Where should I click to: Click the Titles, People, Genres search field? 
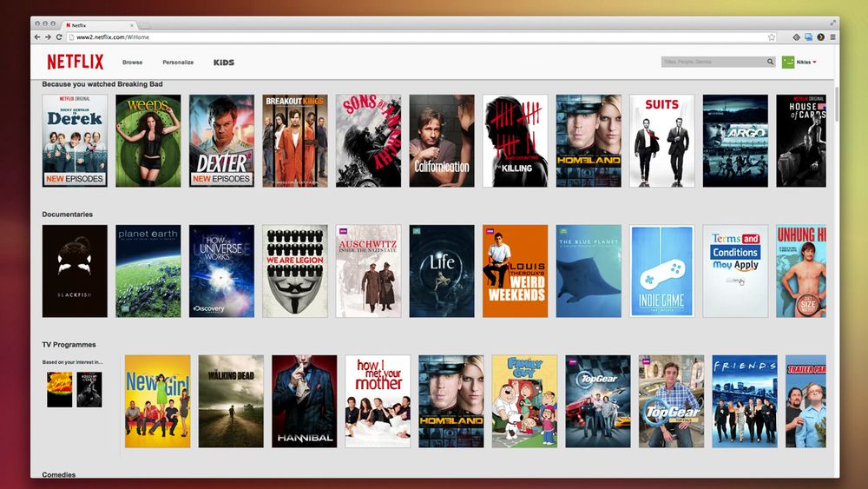[713, 62]
